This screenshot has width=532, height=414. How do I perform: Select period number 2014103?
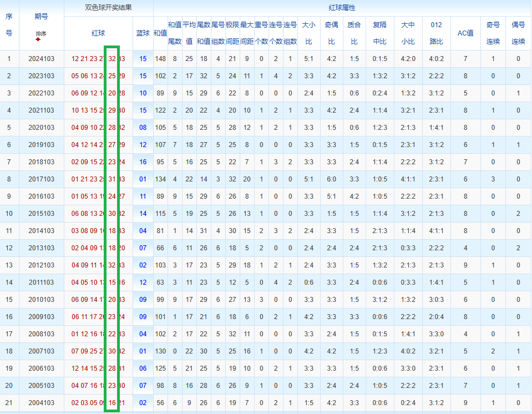[42, 231]
